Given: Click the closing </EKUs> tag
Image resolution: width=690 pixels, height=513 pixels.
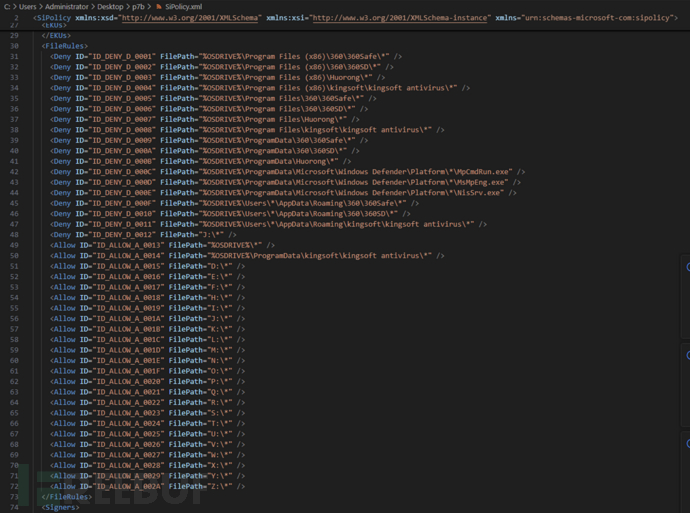Looking at the screenshot, I should pos(56,35).
